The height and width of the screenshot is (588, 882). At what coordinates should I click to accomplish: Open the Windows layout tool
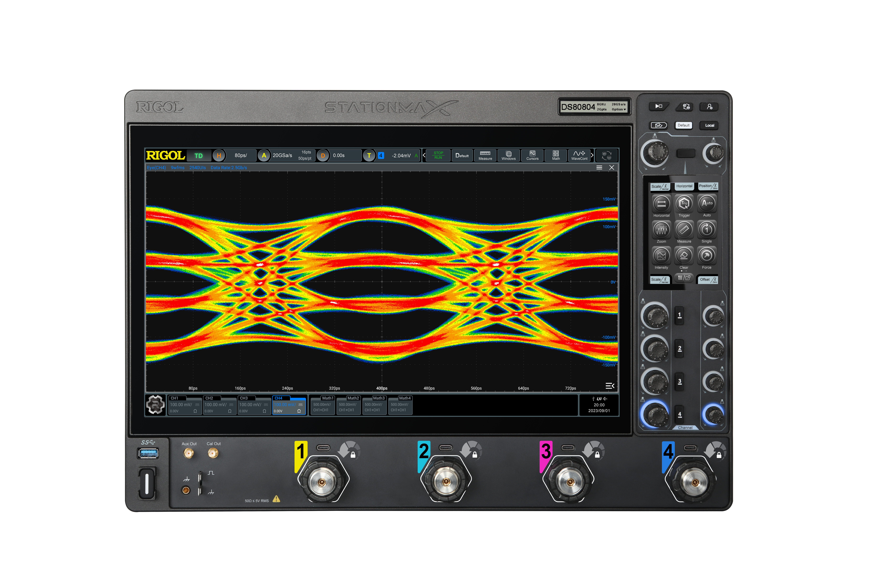[x=508, y=155]
